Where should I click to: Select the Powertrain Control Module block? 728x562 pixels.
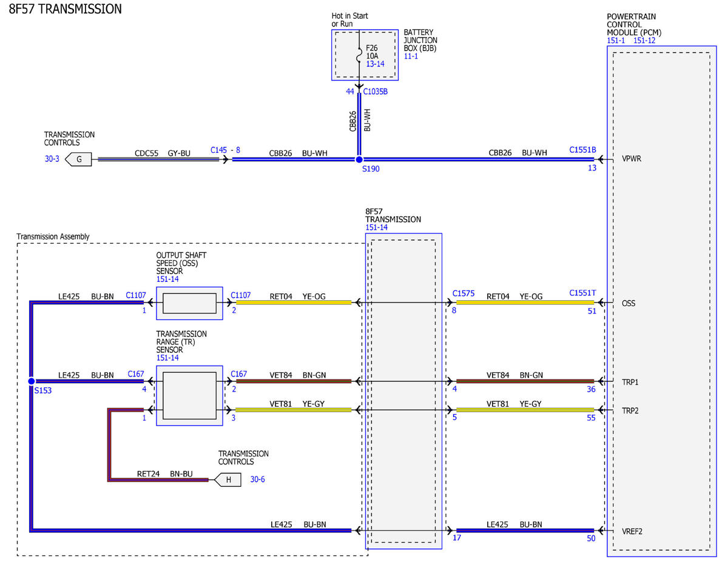[661, 301]
